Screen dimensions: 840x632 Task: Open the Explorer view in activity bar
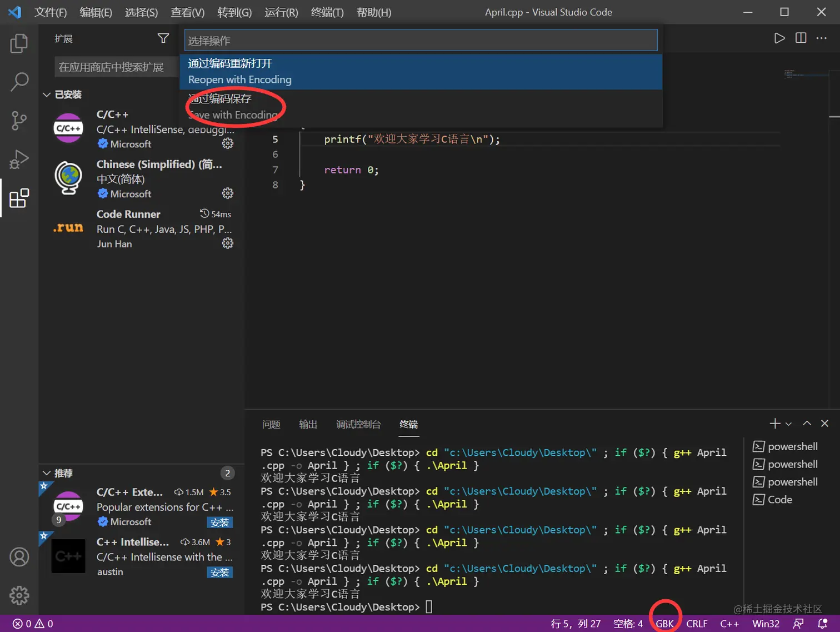point(19,43)
